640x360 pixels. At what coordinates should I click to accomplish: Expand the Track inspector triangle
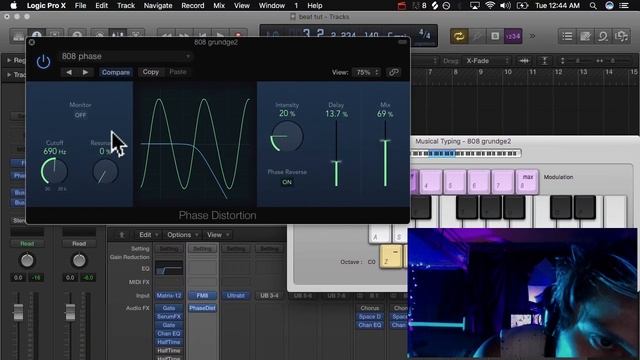point(9,75)
